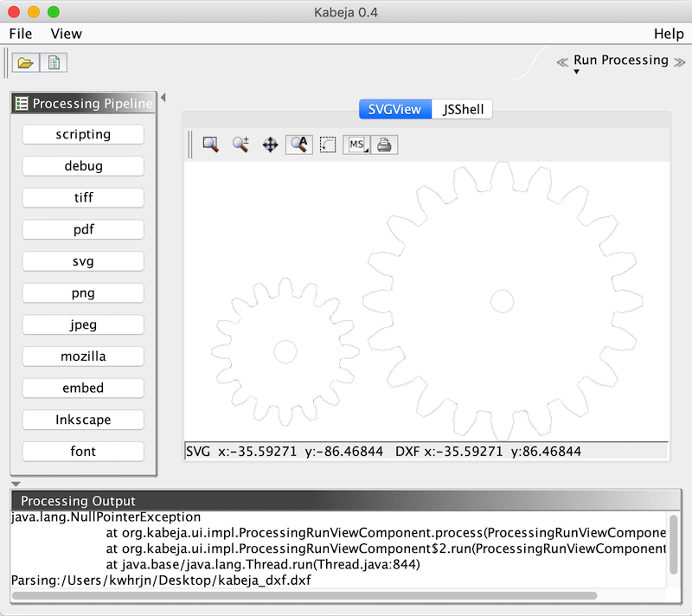Screen dimensions: 692x616
Task: Click the printer icon
Action: 384,144
